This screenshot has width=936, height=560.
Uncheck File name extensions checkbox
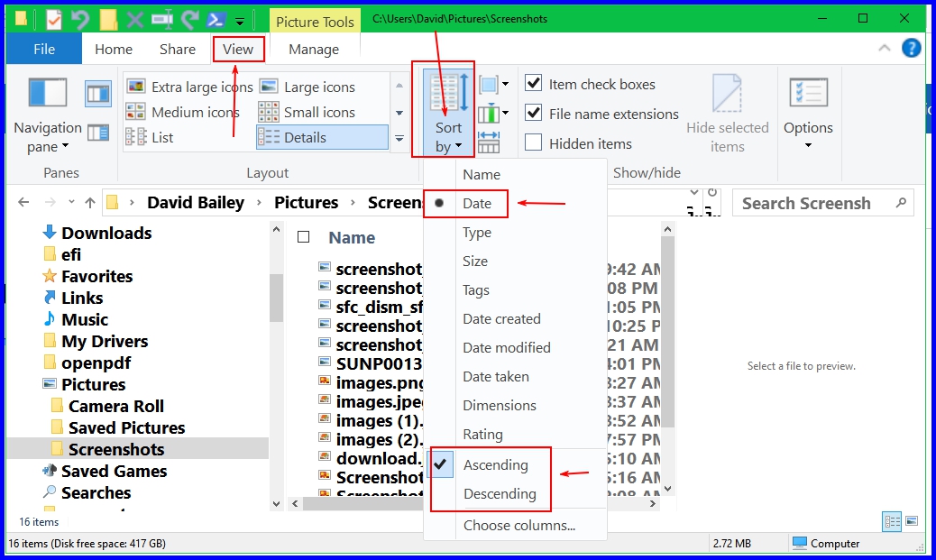click(534, 114)
